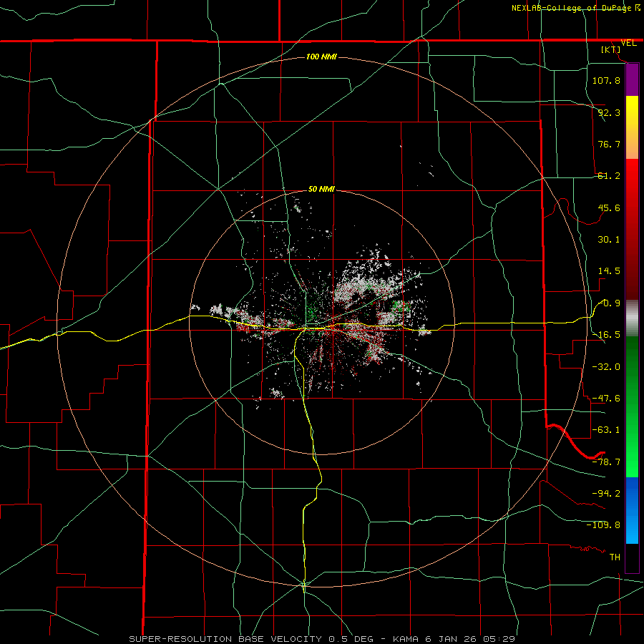Viewport: 644px width, 644px height.
Task: Select the 107.8 legend value
Action: (606, 80)
